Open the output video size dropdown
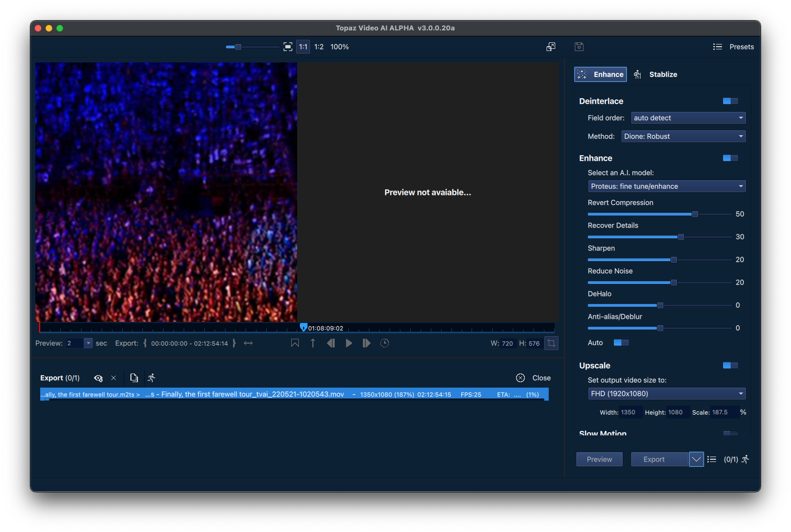The image size is (791, 532). 667,393
